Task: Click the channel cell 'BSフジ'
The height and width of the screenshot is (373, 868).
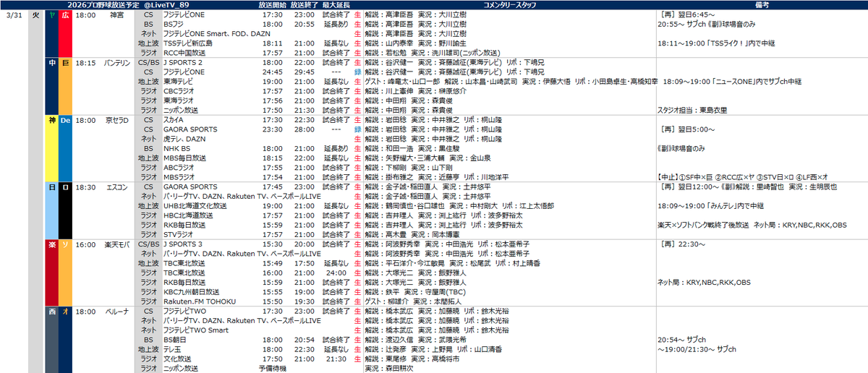Action: point(175,24)
